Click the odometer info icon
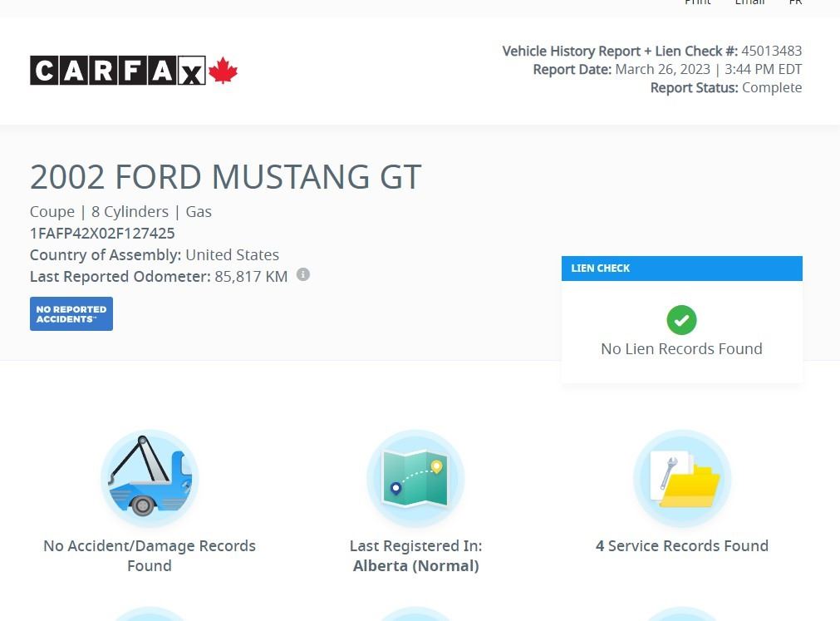The image size is (840, 621). (303, 274)
